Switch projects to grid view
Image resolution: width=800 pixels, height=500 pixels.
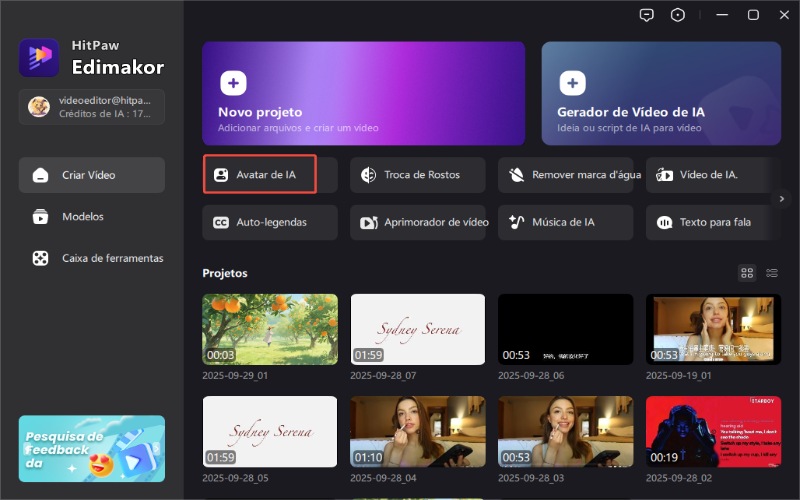tap(747, 273)
